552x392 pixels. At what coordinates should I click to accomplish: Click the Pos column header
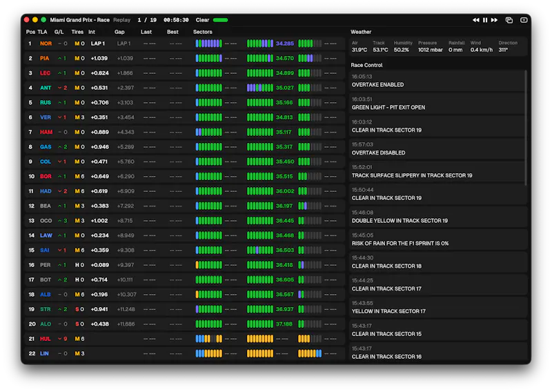(x=30, y=32)
